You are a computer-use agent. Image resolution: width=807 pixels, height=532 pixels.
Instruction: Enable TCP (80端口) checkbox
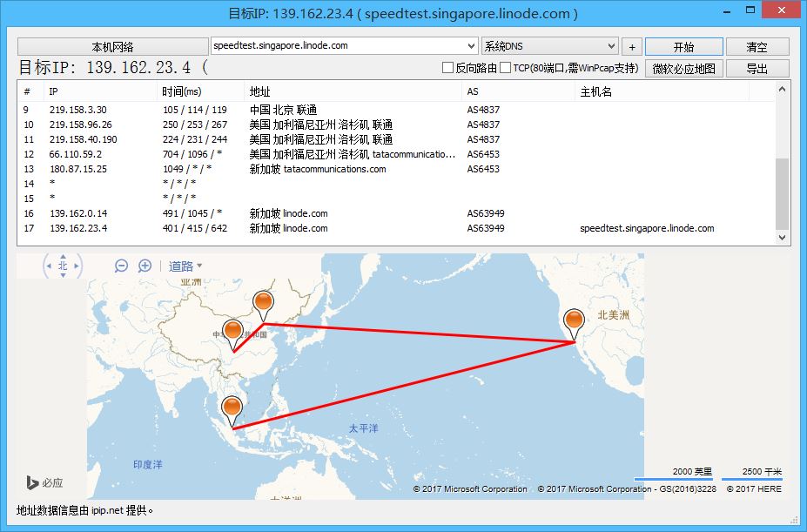506,68
